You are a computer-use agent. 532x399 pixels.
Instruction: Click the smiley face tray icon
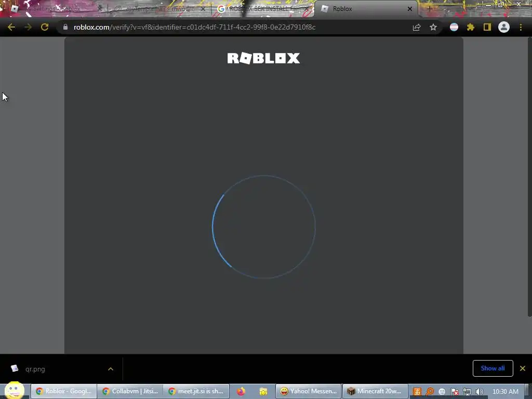coord(442,392)
